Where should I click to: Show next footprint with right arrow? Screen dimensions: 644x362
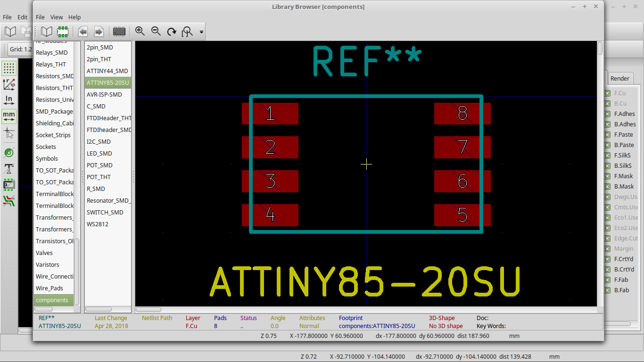tap(99, 32)
